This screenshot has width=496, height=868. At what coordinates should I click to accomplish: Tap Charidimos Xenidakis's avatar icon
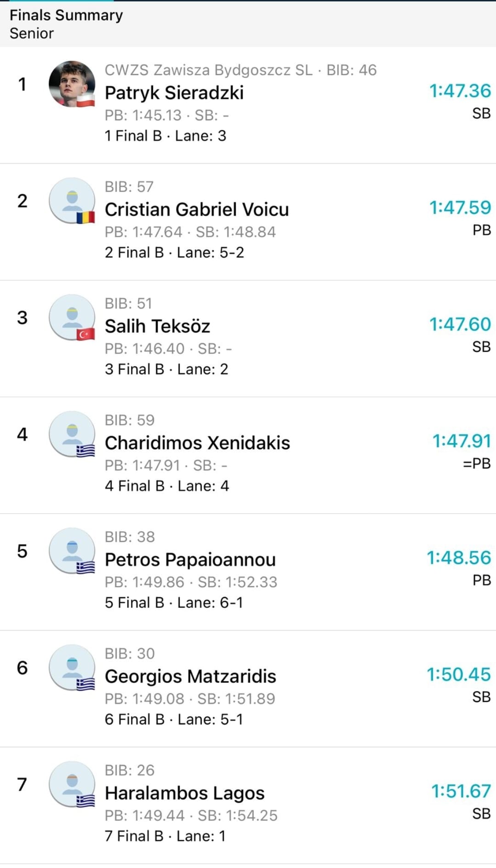72,434
